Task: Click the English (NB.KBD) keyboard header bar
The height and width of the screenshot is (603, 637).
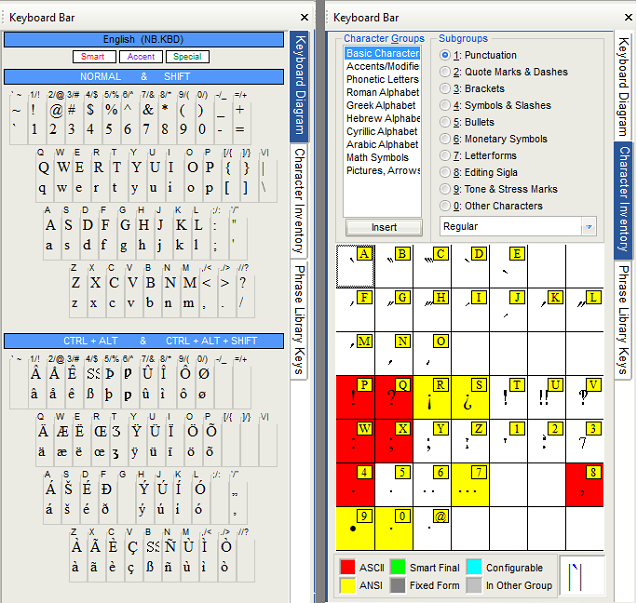Action: click(x=144, y=39)
